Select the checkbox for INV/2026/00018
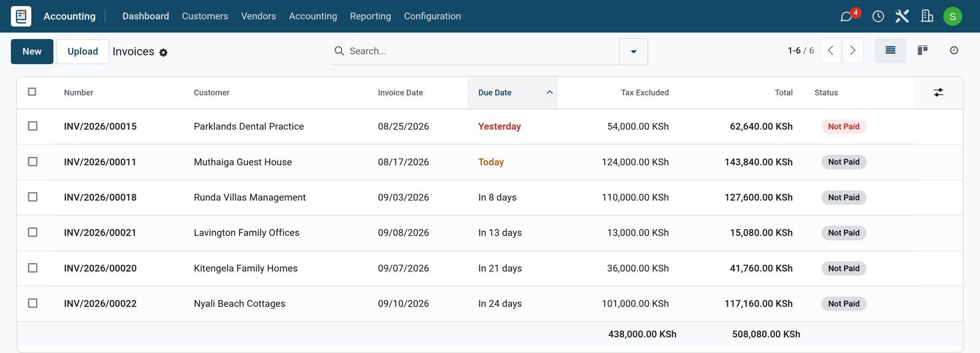 tap(33, 197)
